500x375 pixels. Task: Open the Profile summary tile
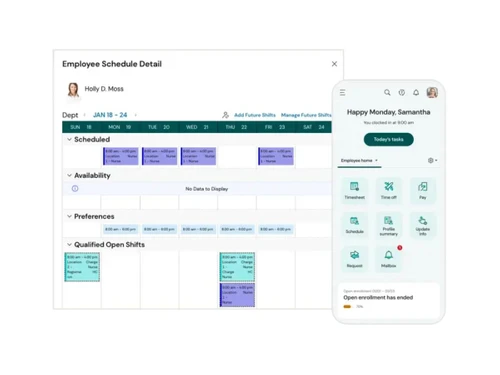pos(389,225)
